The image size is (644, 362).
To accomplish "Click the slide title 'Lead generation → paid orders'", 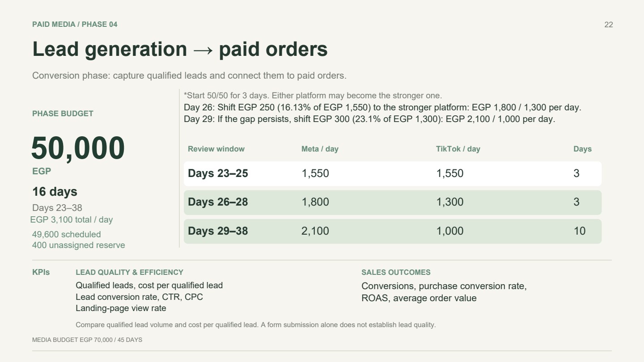I will (180, 49).
